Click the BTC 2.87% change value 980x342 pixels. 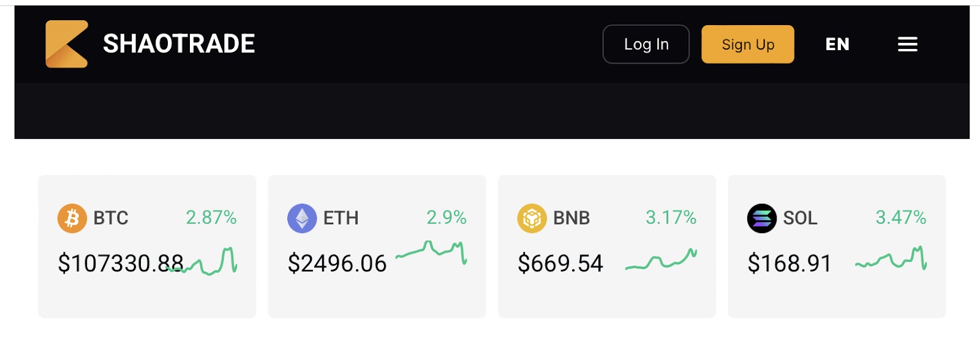pos(211,217)
